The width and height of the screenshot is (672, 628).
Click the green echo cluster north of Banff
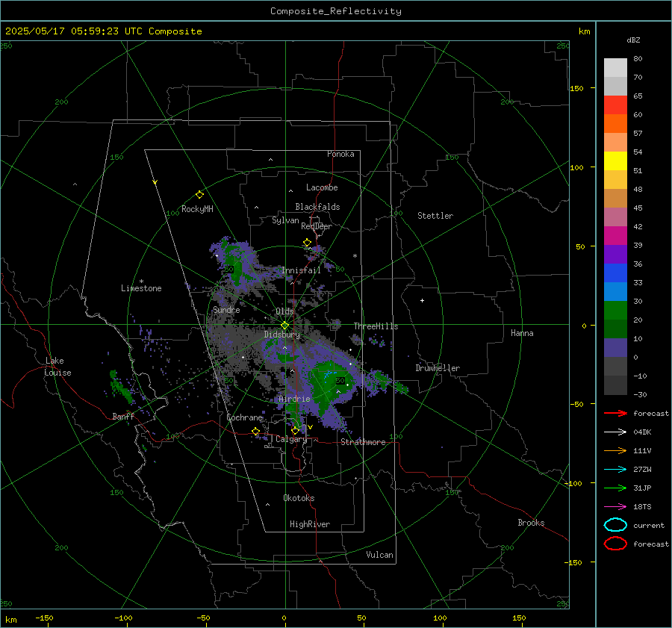pos(121,388)
